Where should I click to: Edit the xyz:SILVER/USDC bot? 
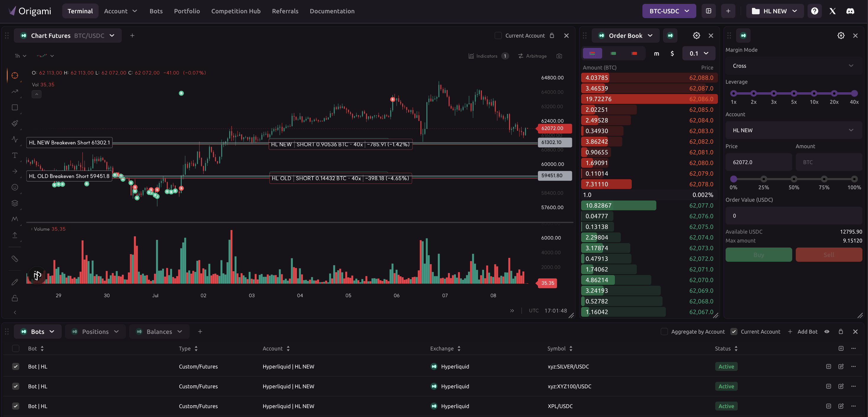(x=841, y=366)
